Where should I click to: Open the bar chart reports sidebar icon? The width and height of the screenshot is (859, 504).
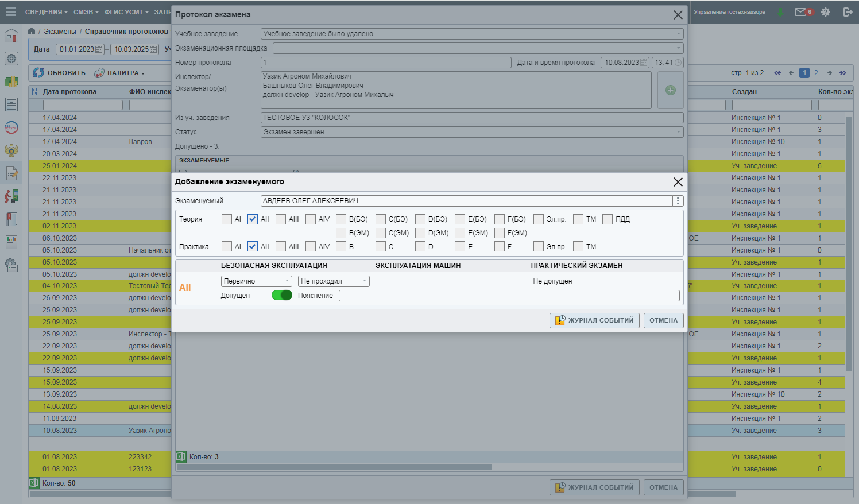pyautogui.click(x=11, y=242)
